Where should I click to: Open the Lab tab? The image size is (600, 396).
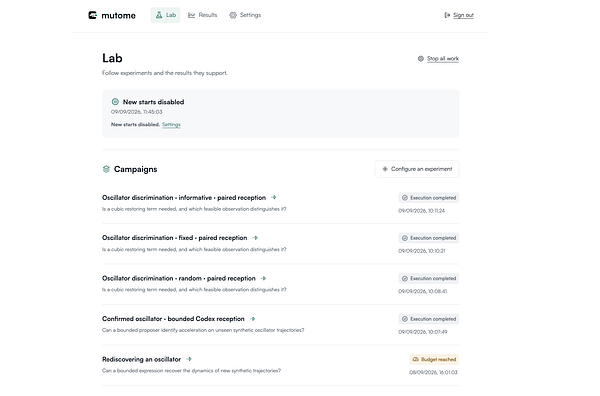pyautogui.click(x=165, y=15)
